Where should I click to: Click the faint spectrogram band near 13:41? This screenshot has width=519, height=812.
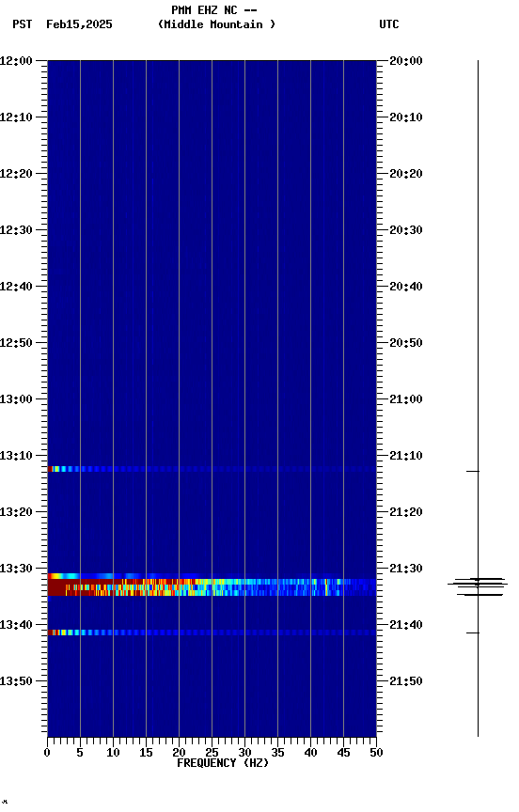[212, 632]
